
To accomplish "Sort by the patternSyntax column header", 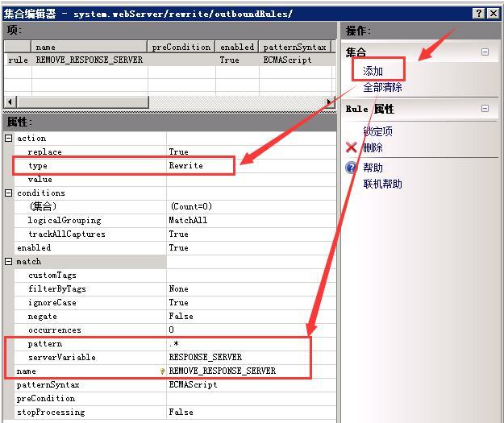I will point(294,47).
